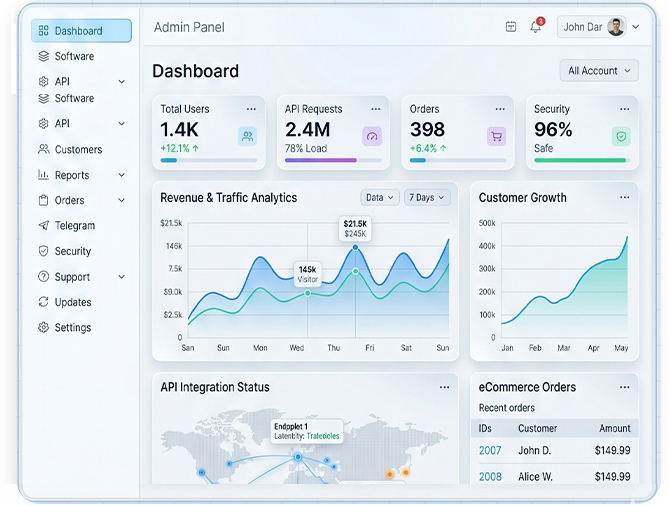Click the $21.5K chart tooltip
Viewport: 669px width, 506px height.
coord(355,229)
